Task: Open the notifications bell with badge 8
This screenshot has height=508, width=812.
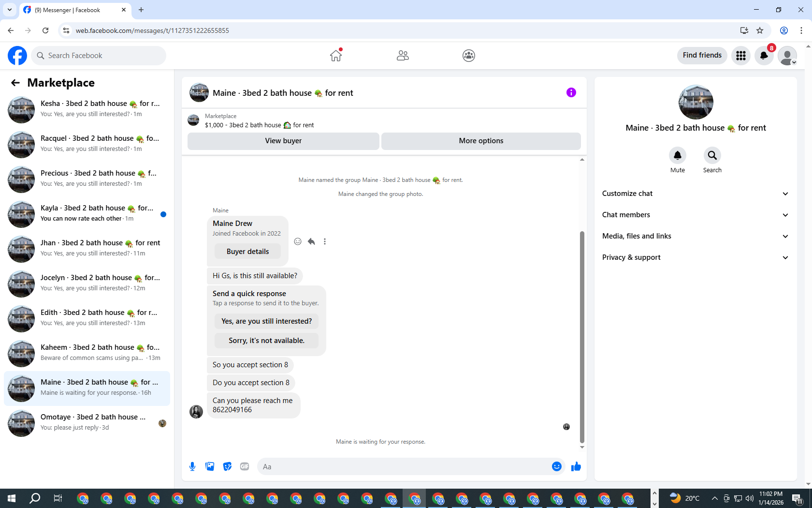Action: [x=764, y=56]
